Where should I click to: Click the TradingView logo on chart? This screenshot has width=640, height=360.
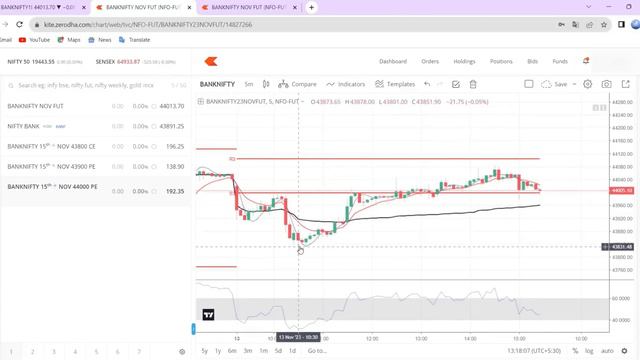coord(208,314)
